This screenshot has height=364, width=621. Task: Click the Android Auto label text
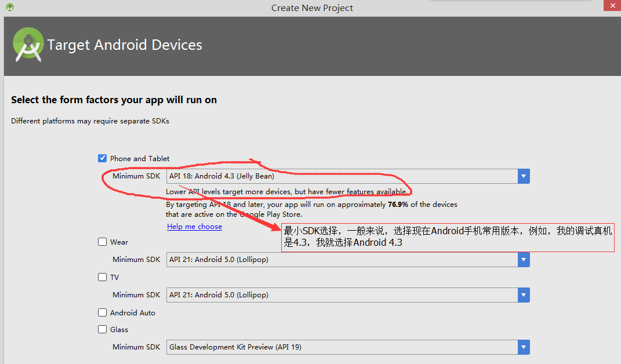pos(133,313)
